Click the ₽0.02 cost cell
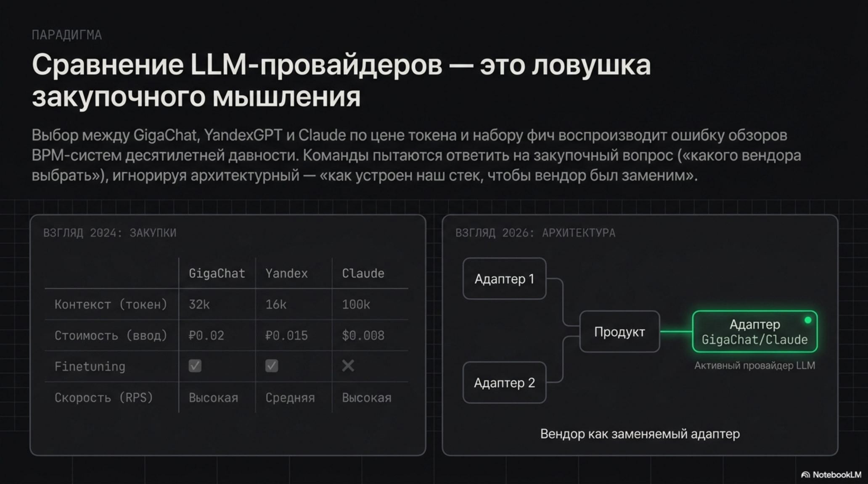This screenshot has width=868, height=484. coord(206,335)
